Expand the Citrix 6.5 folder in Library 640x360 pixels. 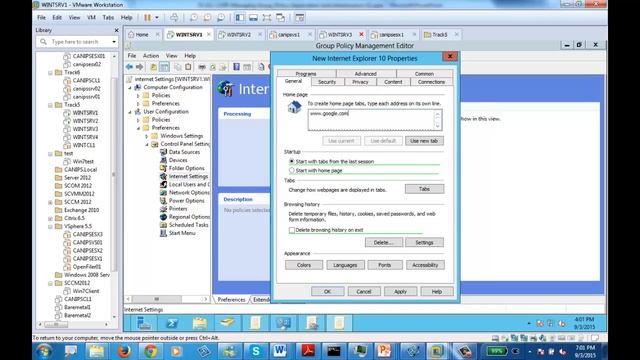pyautogui.click(x=50, y=218)
